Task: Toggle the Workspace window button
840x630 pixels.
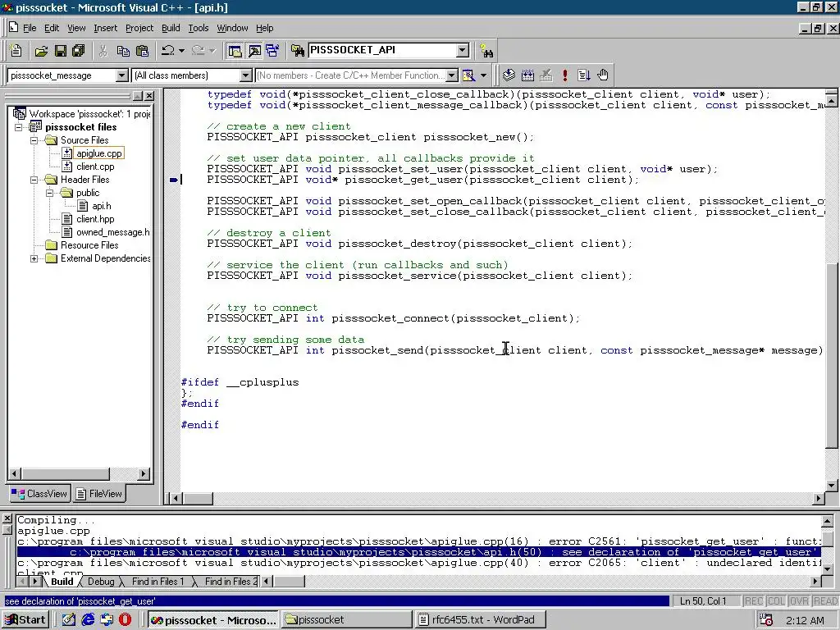Action: coord(235,51)
